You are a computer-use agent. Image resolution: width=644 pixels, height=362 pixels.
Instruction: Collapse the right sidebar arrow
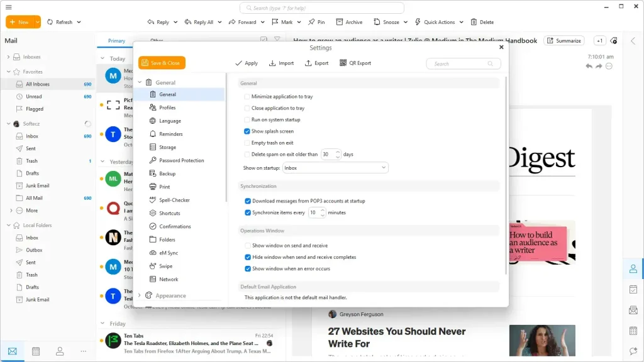(633, 41)
